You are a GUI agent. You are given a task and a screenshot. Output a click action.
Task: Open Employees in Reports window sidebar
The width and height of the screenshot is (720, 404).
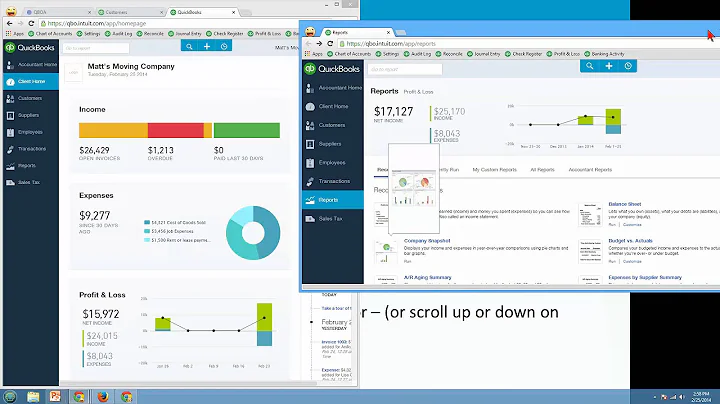333,163
